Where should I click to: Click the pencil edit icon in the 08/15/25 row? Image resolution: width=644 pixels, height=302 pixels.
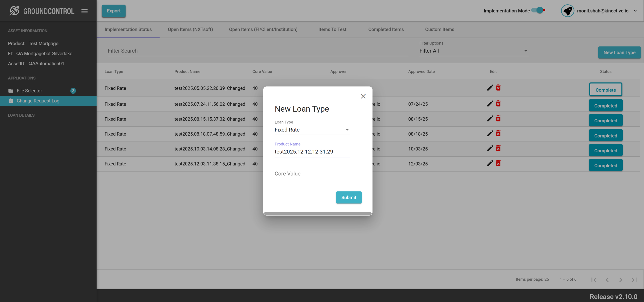490,119
